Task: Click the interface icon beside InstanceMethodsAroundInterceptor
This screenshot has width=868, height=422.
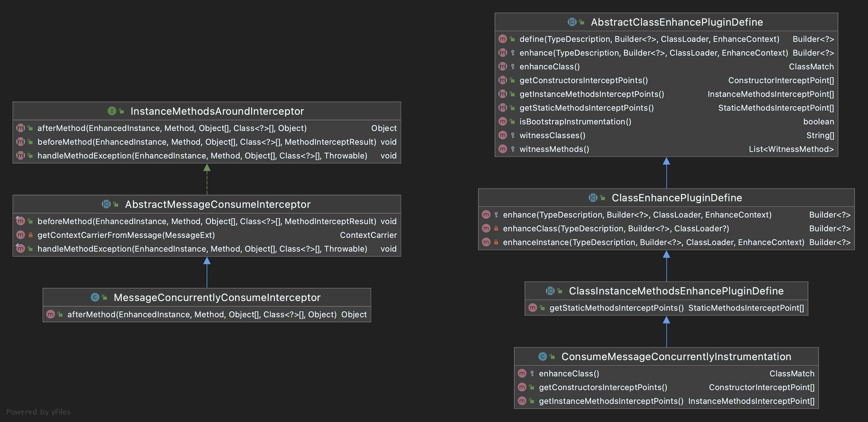Action: [x=112, y=111]
